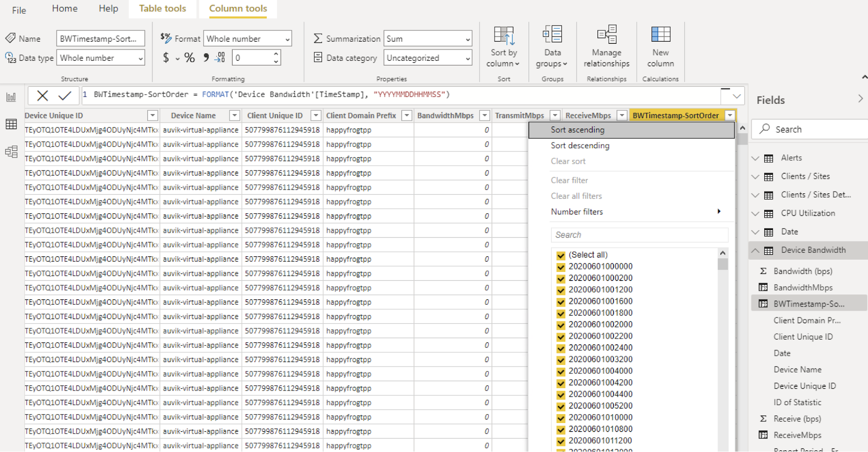The height and width of the screenshot is (452, 868).
Task: Uncheck value 20200601010800
Action: 561,430
